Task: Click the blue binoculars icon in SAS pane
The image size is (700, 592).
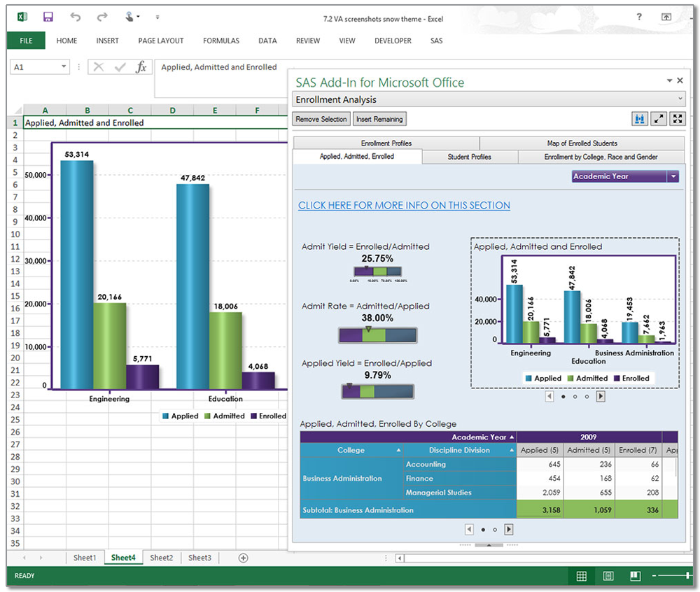Action: pos(639,119)
